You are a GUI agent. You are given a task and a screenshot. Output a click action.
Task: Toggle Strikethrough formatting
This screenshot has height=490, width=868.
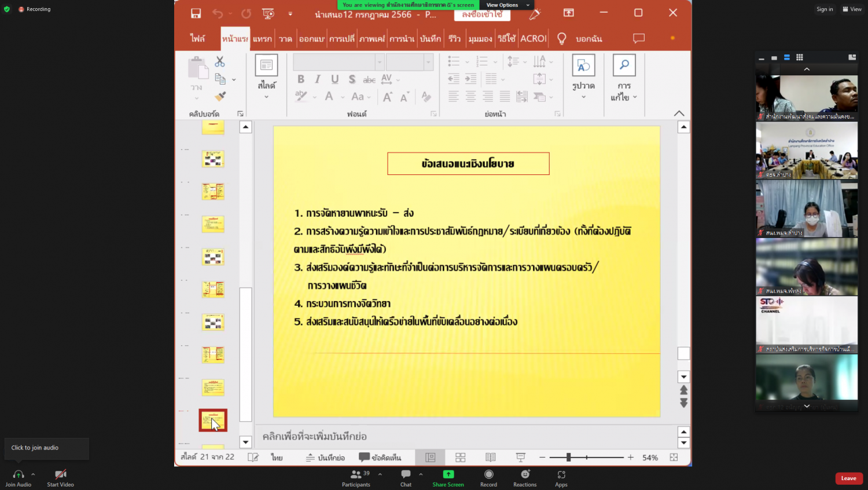point(369,79)
